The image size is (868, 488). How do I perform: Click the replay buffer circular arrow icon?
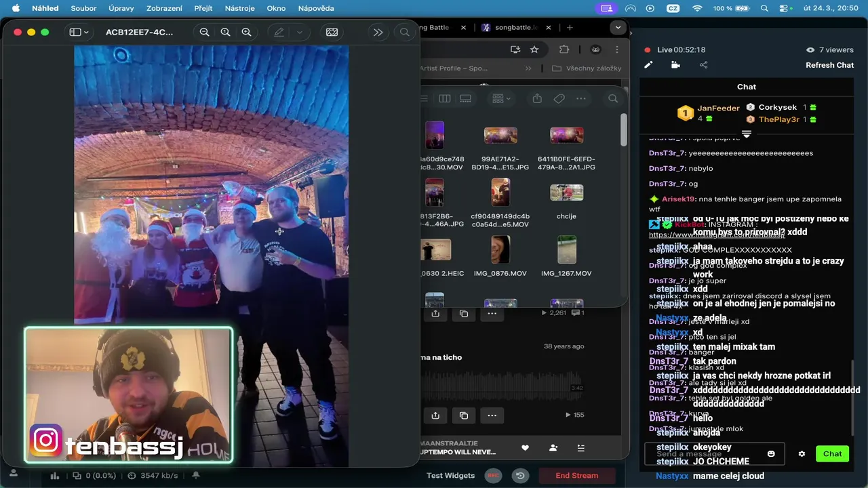tap(520, 475)
